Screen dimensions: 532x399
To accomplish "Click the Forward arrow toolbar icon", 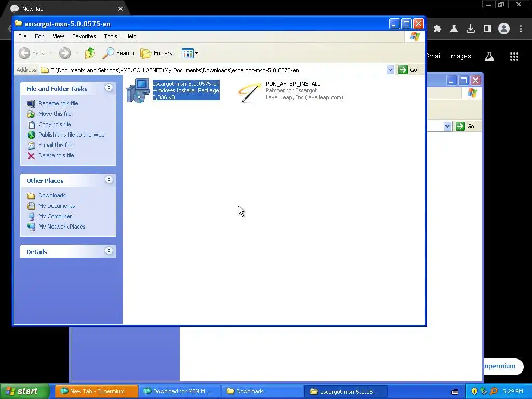I will point(65,53).
